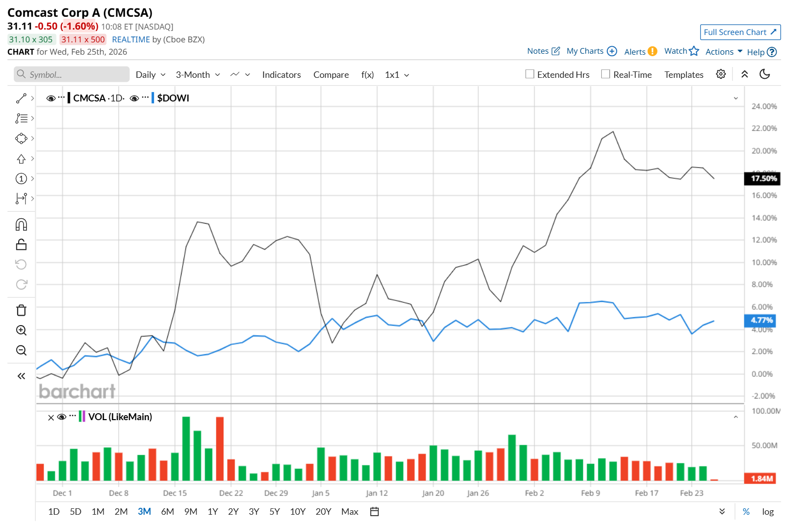
Task: Open Full Screen Chart
Action: point(740,32)
